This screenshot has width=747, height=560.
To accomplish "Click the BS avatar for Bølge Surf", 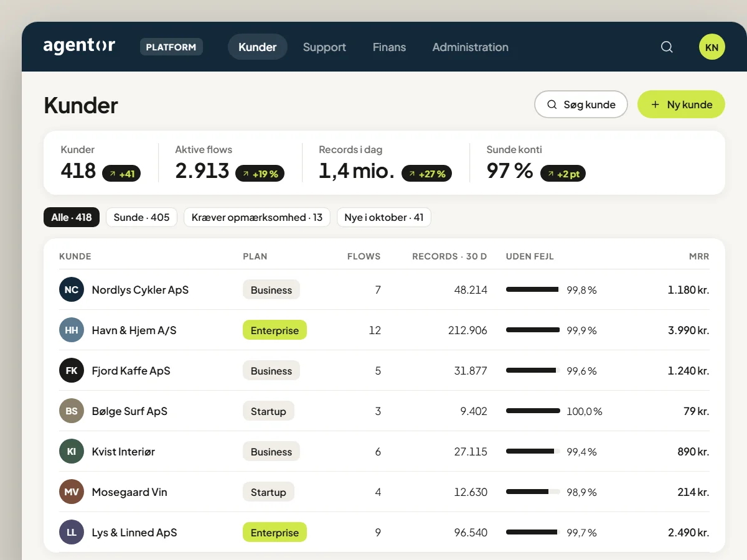I will coord(72,411).
